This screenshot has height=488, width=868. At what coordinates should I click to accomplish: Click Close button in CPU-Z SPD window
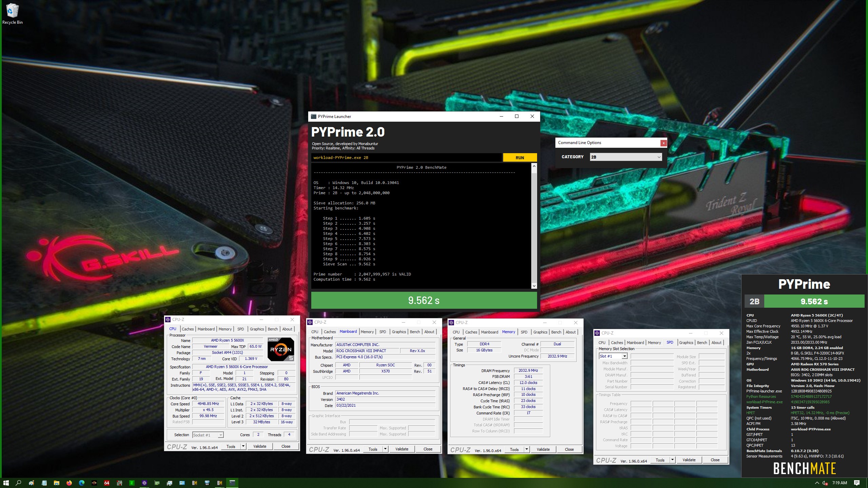click(715, 460)
